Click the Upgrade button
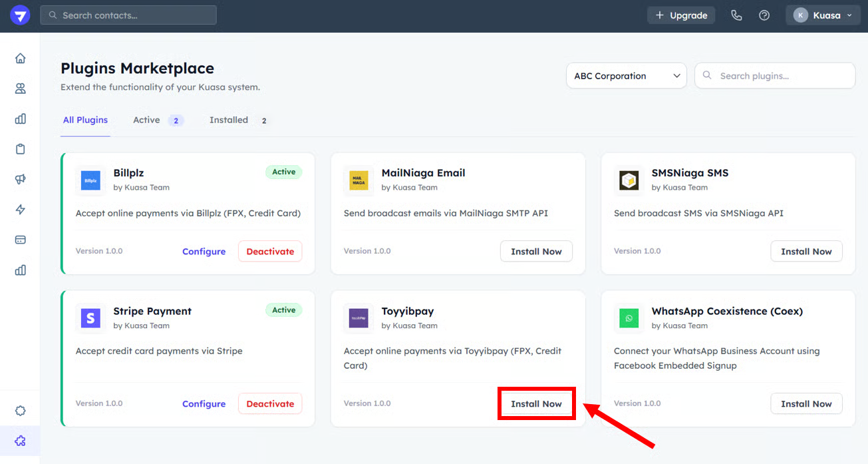 pos(681,15)
